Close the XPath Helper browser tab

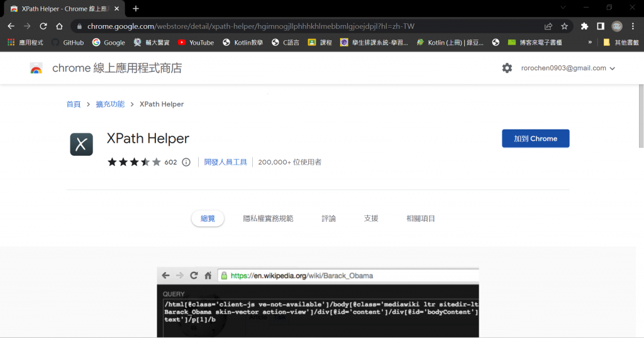point(116,9)
